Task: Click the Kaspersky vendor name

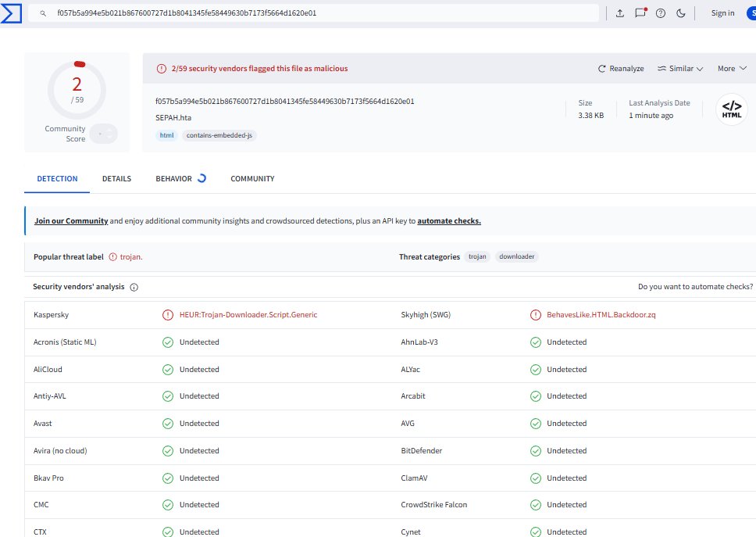Action: (51, 314)
